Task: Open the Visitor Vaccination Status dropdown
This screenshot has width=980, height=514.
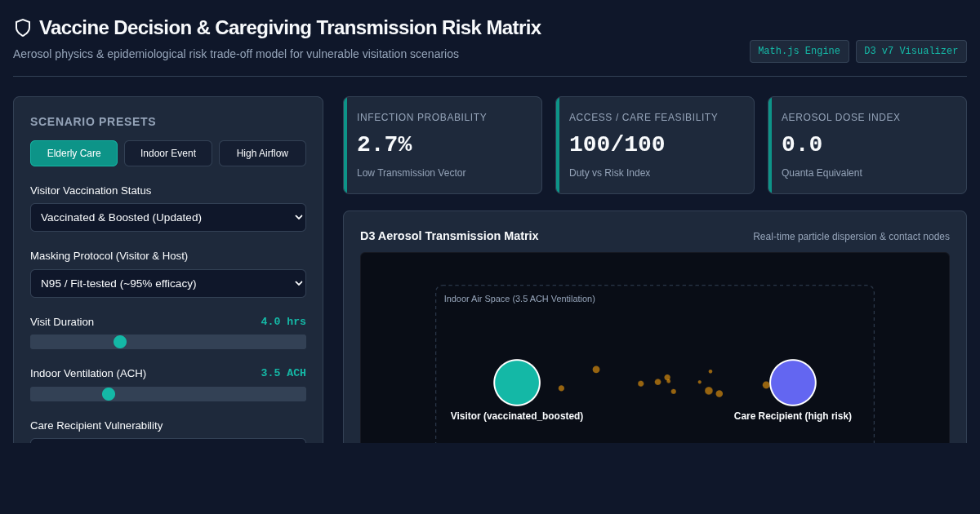Action: pyautogui.click(x=168, y=217)
